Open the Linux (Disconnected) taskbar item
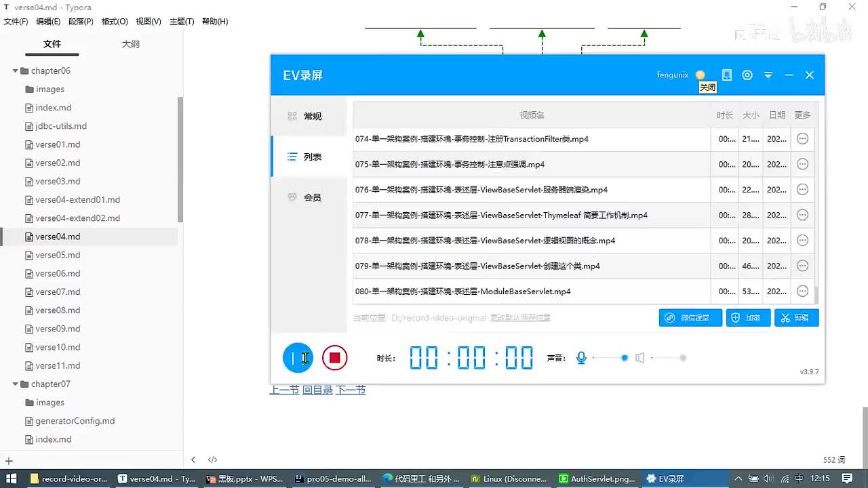Image resolution: width=868 pixels, height=488 pixels. (509, 479)
